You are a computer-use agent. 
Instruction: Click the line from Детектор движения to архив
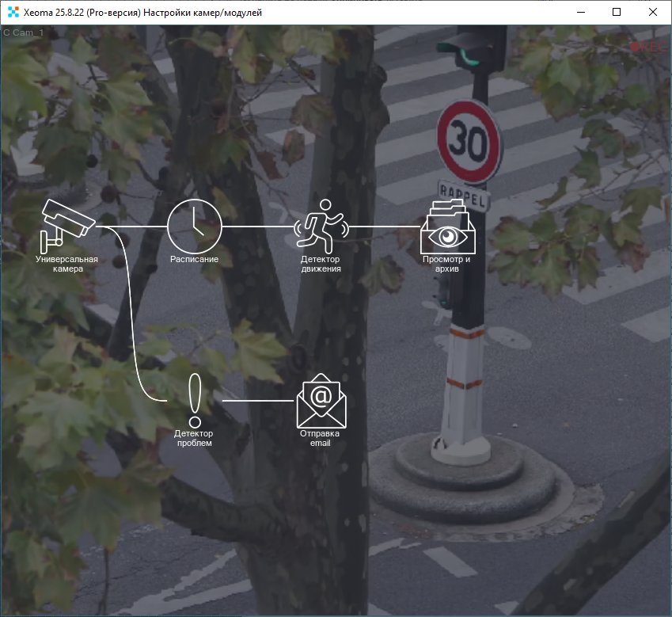[384, 226]
